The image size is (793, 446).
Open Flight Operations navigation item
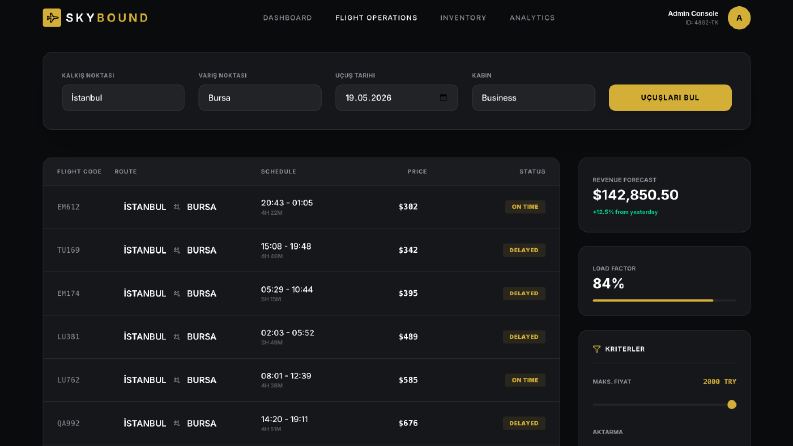coord(376,18)
